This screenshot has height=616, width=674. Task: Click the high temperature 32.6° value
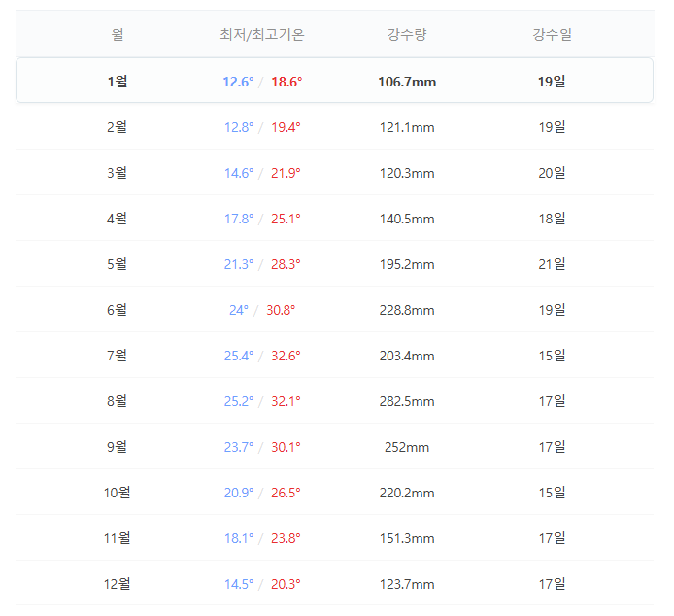[x=286, y=357]
